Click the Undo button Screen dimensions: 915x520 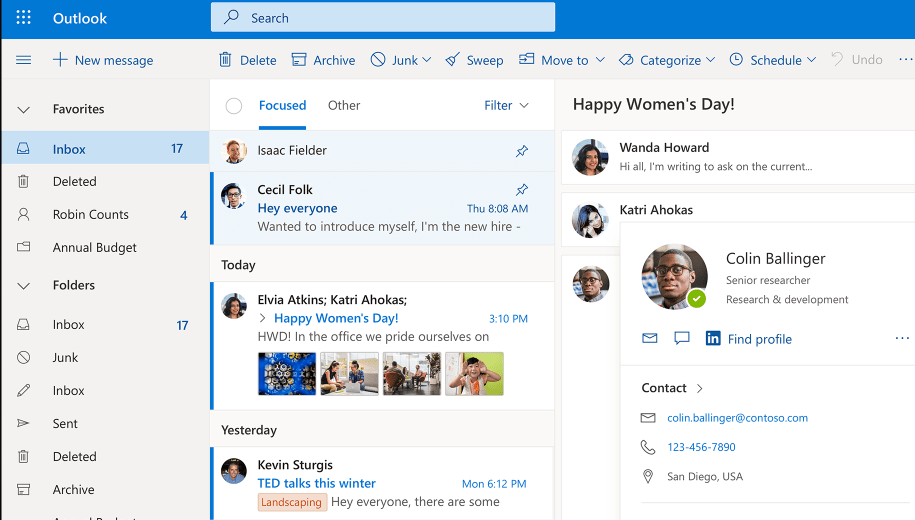coord(857,60)
